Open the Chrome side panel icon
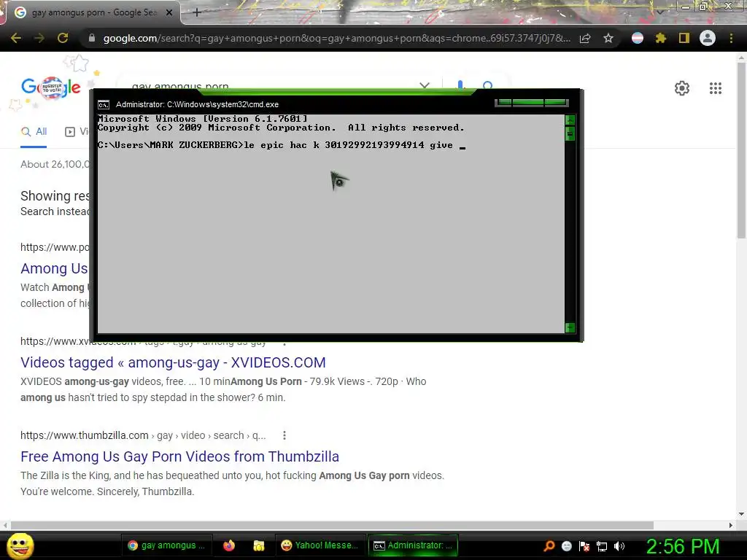747x560 pixels. coord(684,38)
